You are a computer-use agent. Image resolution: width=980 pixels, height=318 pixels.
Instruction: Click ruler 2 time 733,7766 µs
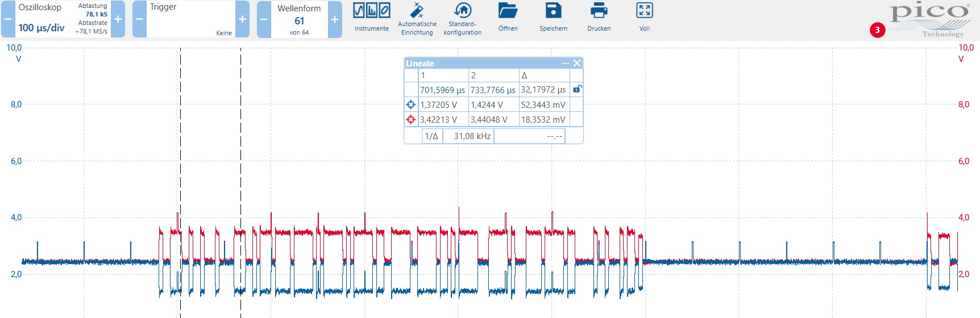493,90
